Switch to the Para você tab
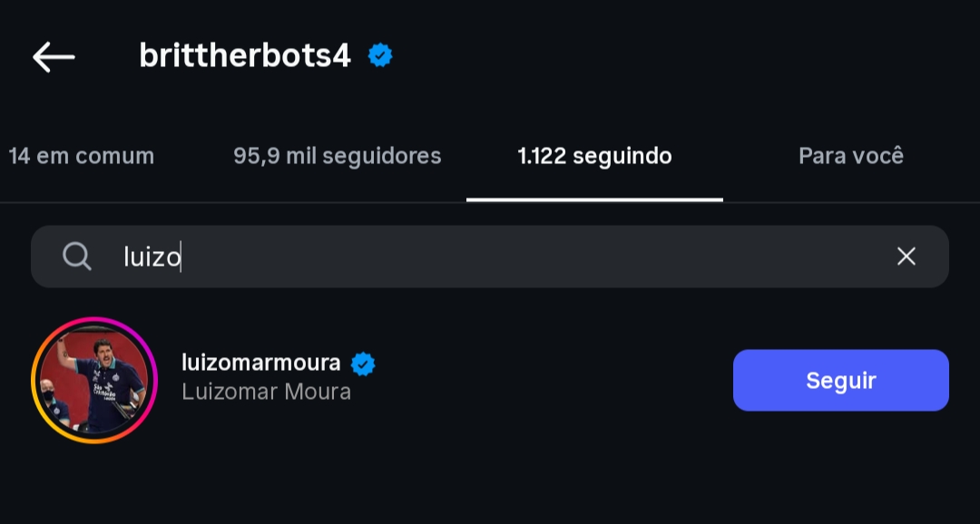 coord(850,156)
